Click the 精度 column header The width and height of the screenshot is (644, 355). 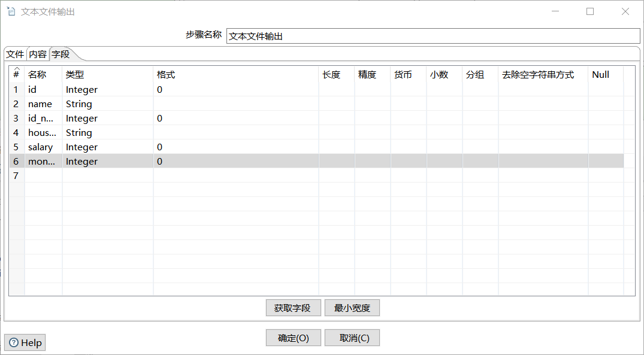tap(373, 74)
